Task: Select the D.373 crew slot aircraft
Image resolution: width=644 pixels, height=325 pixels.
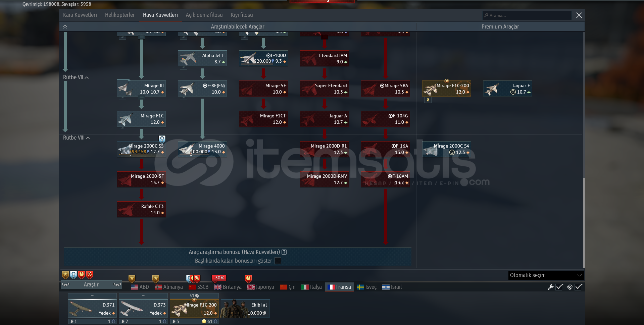Action: click(143, 309)
